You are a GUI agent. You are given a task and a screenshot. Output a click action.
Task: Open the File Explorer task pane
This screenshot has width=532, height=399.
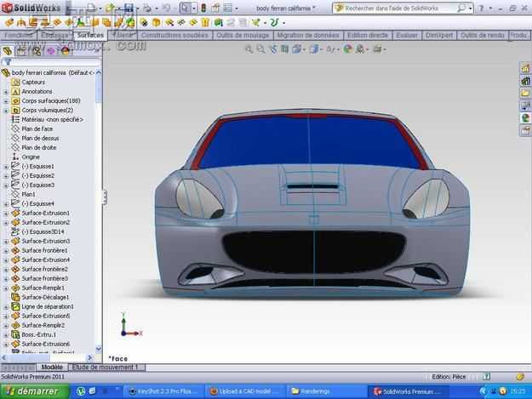(x=525, y=93)
